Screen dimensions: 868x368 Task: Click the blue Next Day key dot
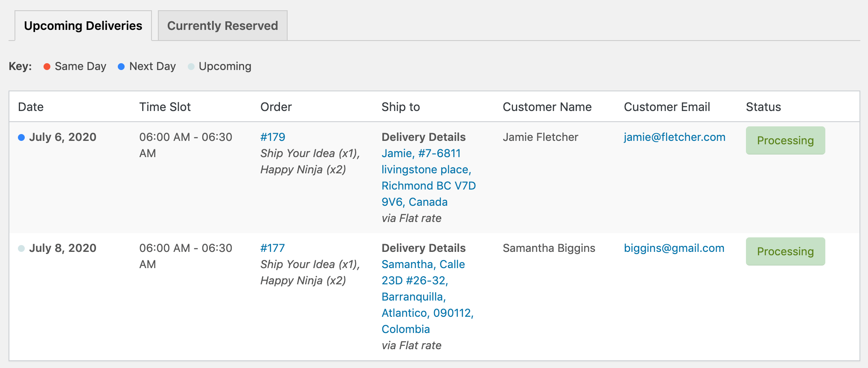click(121, 67)
